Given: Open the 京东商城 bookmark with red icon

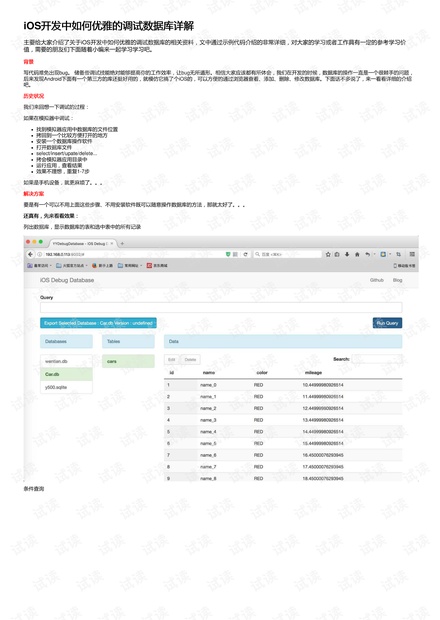Looking at the screenshot, I should click(157, 265).
